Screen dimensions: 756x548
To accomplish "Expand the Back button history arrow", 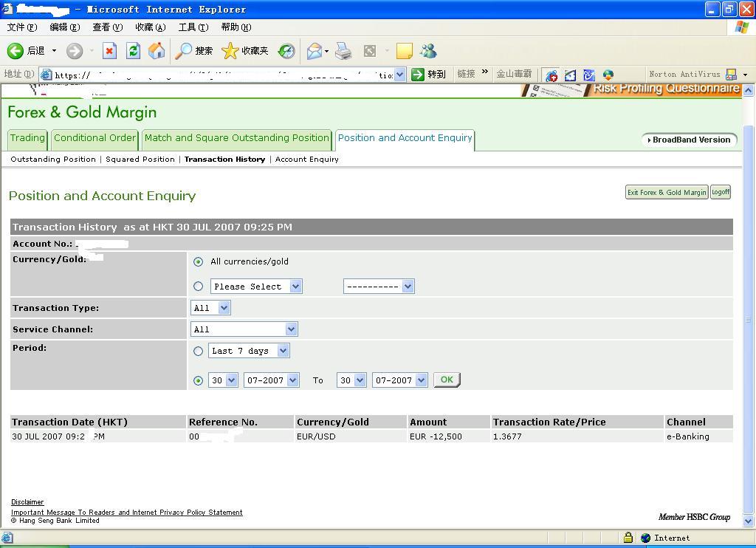I will click(x=54, y=51).
